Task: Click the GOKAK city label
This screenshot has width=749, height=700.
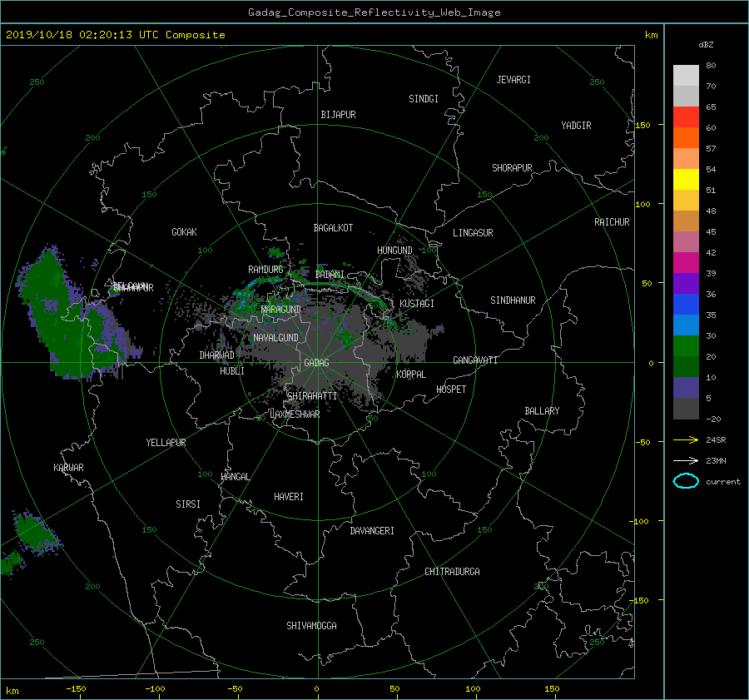Action: point(184,232)
